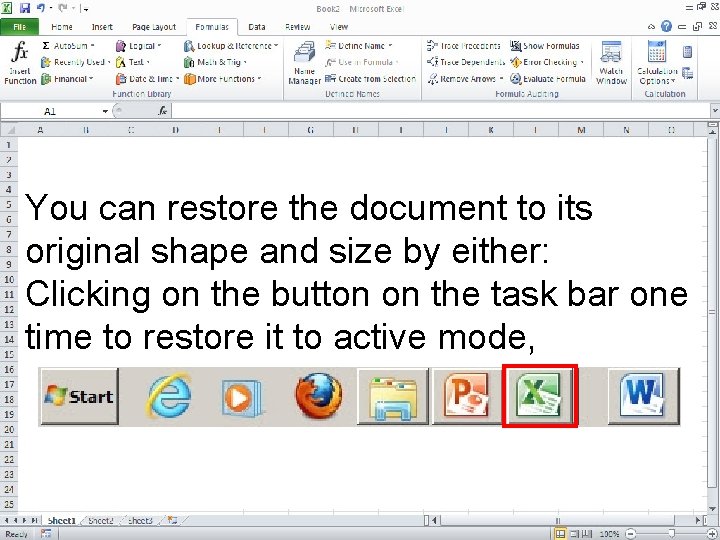Select row 1 header
Screen dimensions: 720x540
9,145
